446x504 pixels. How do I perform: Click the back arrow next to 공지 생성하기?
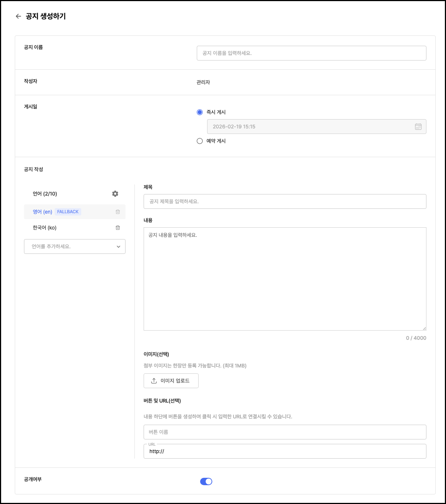click(x=18, y=16)
